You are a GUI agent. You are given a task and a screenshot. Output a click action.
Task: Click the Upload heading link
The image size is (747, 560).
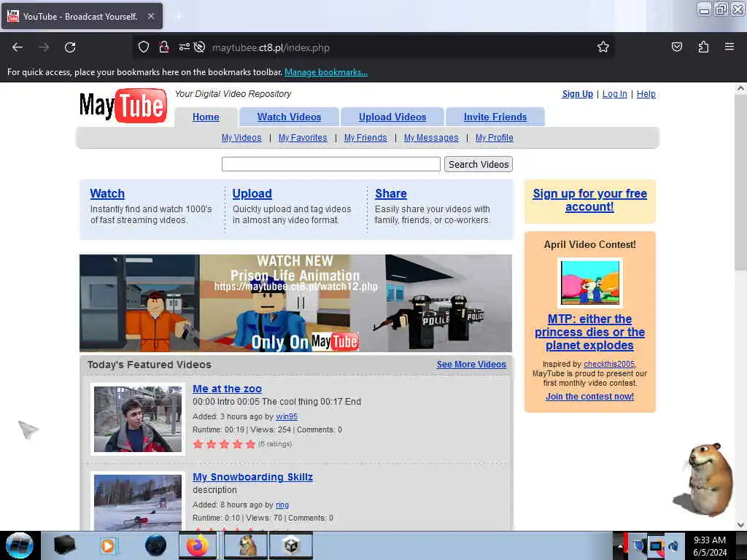coord(252,194)
